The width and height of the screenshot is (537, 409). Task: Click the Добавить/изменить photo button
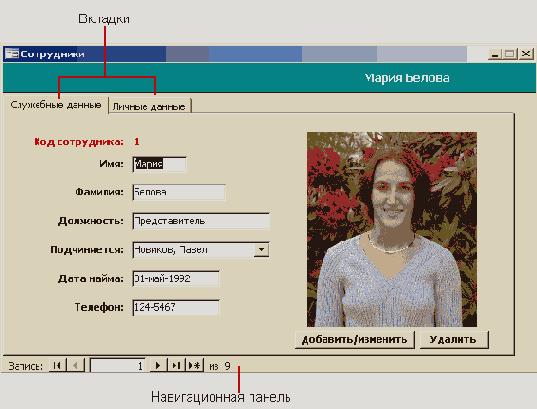tap(355, 339)
